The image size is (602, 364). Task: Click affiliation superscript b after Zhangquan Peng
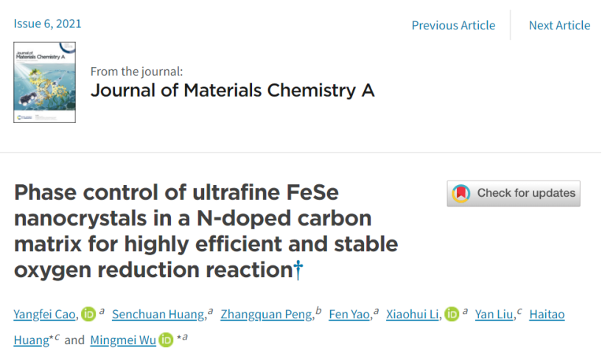coord(319,312)
